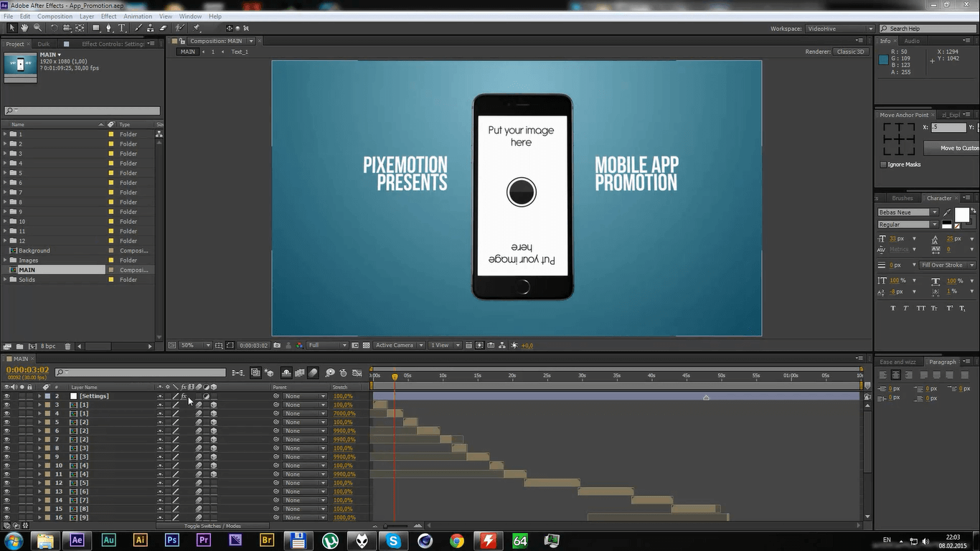Open Adobe Bridge from the taskbar

pyautogui.click(x=267, y=540)
